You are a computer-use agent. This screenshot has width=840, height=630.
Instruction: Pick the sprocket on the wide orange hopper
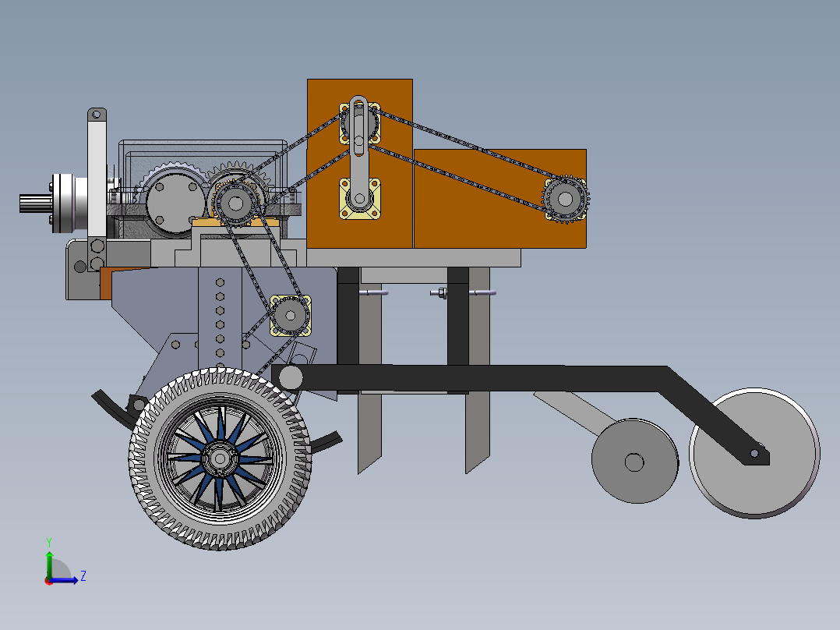pos(565,199)
